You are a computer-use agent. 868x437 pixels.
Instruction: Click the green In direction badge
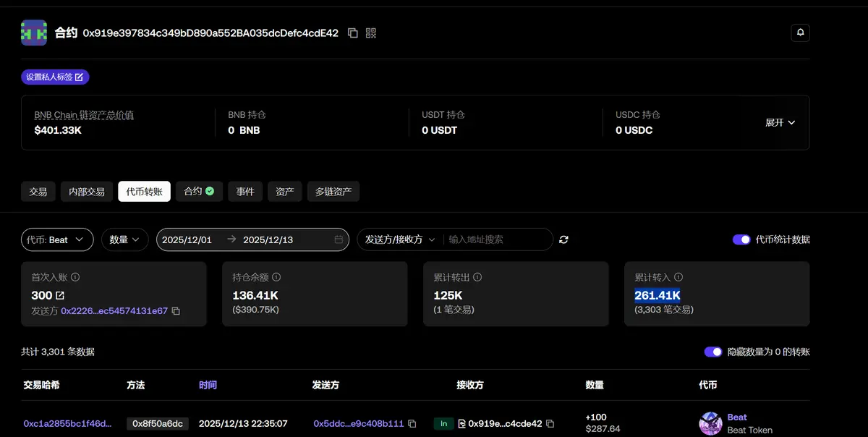click(x=443, y=423)
